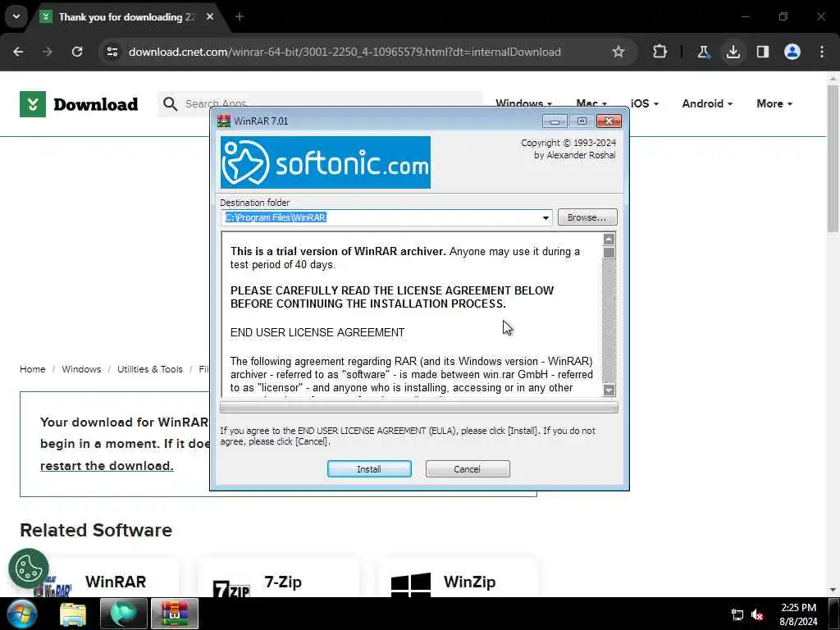
Task: Open the Windows Start button
Action: click(x=22, y=614)
